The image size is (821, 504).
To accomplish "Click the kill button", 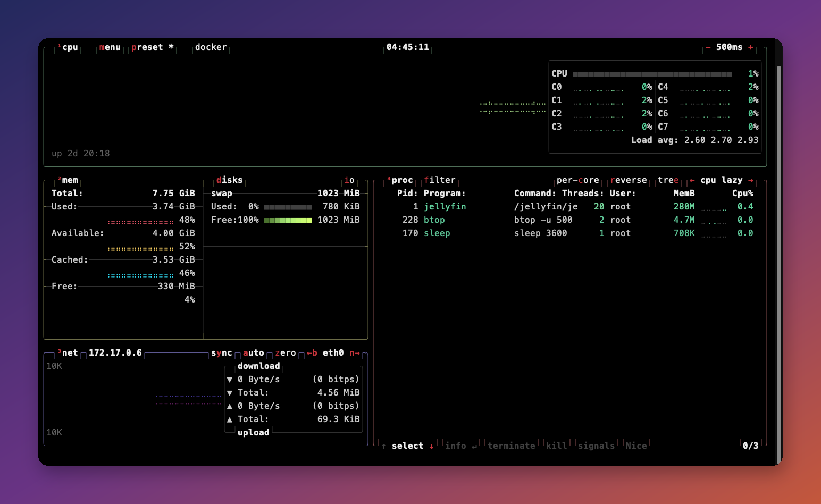I will [x=557, y=446].
